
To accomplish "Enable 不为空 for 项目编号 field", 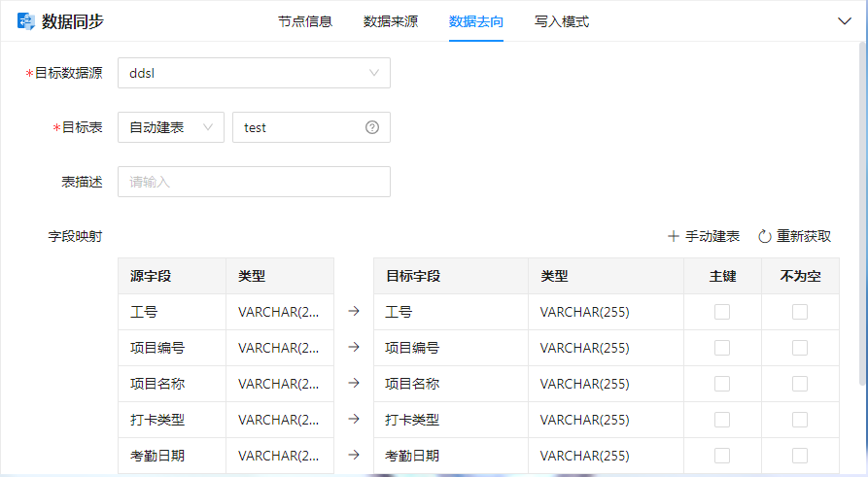I will pos(800,348).
